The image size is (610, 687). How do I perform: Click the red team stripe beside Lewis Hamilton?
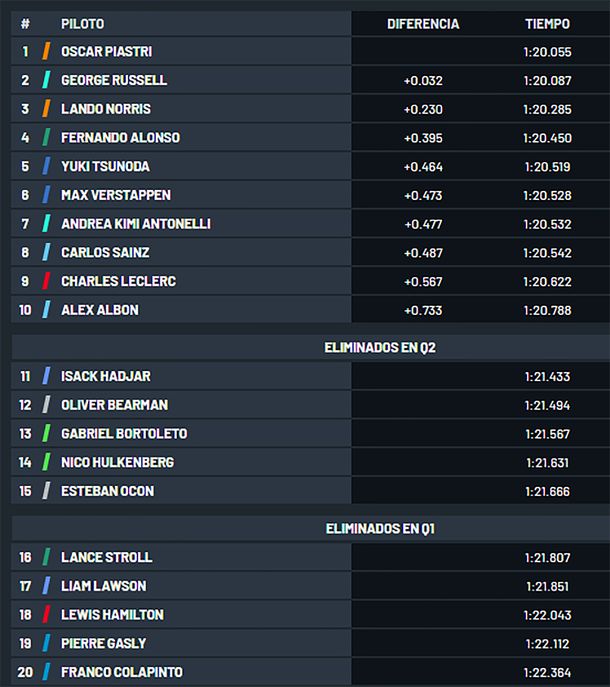pos(47,614)
